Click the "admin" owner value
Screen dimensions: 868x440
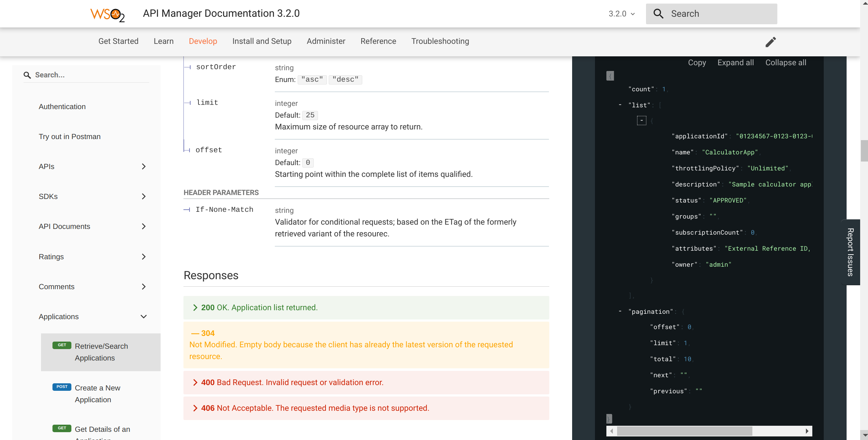click(718, 265)
